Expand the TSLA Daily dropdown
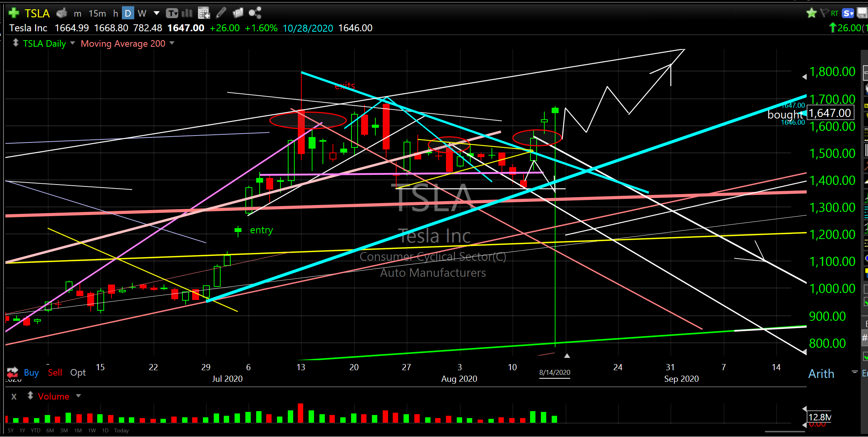The image size is (868, 437). click(73, 43)
